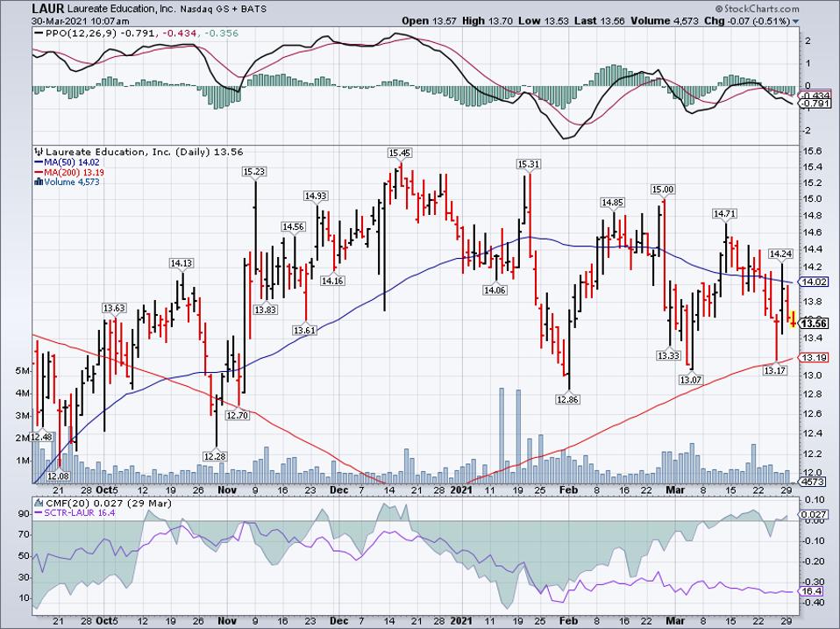Click the 14.93 price label
Screen dimensions: 840x629
click(316, 197)
